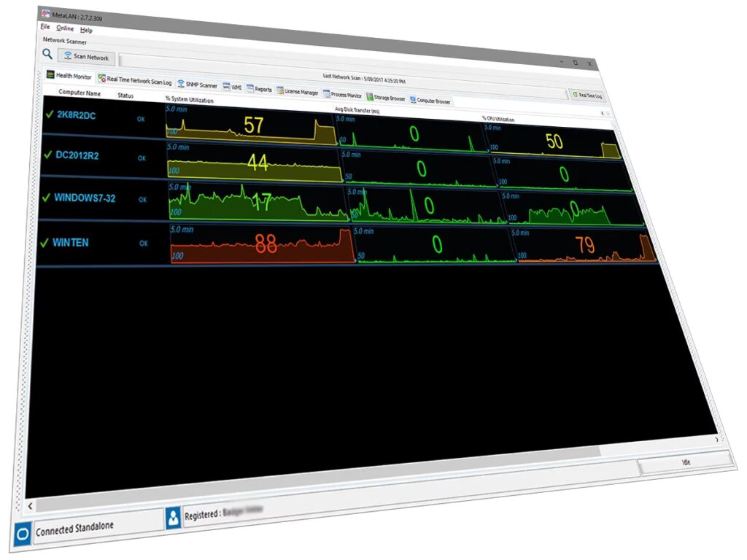Viewport: 747px width, 560px height.
Task: Click the bottom scrollbar left arrow
Action: [30, 506]
